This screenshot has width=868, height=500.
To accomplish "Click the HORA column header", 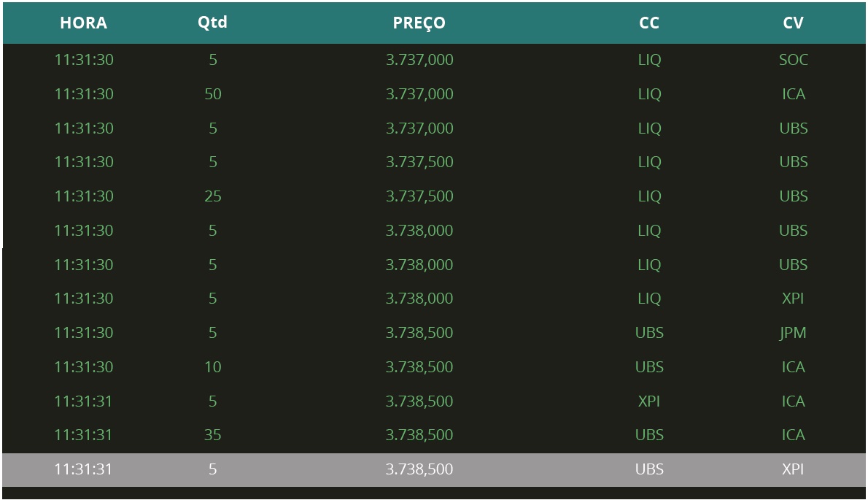I will pos(84,23).
